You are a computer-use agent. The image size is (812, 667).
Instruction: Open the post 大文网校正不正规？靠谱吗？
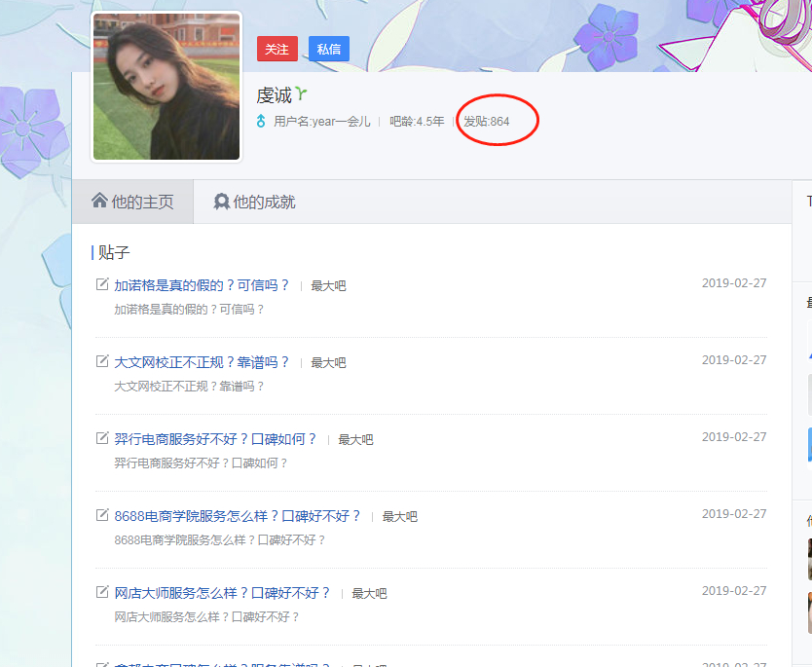click(202, 362)
